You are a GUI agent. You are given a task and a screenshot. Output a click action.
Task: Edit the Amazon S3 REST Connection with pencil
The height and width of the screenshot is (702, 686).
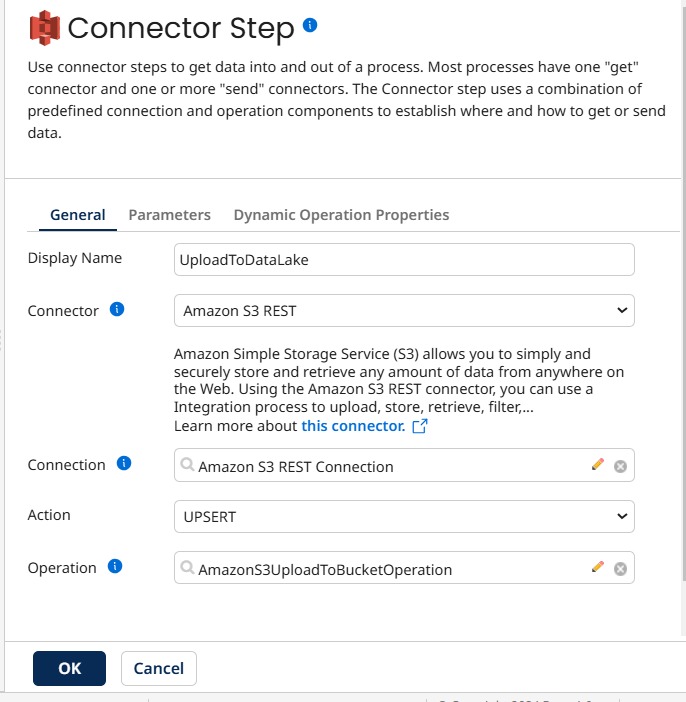(598, 465)
